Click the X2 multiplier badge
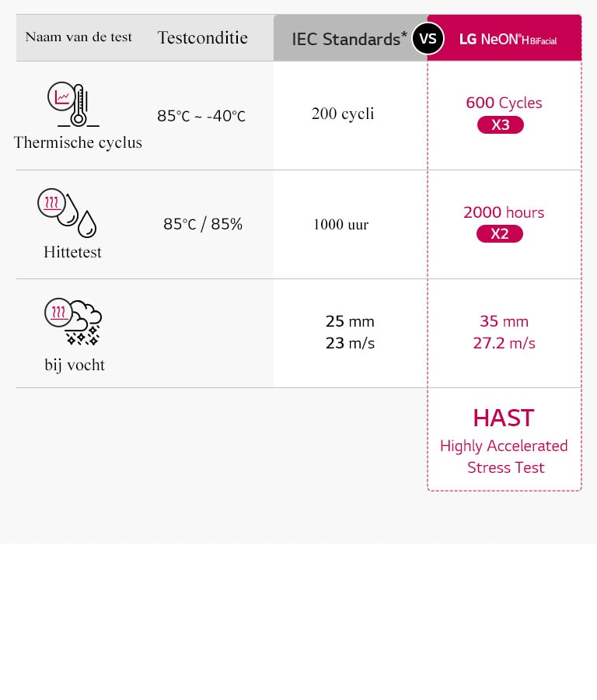This screenshot has width=597, height=700. click(500, 233)
